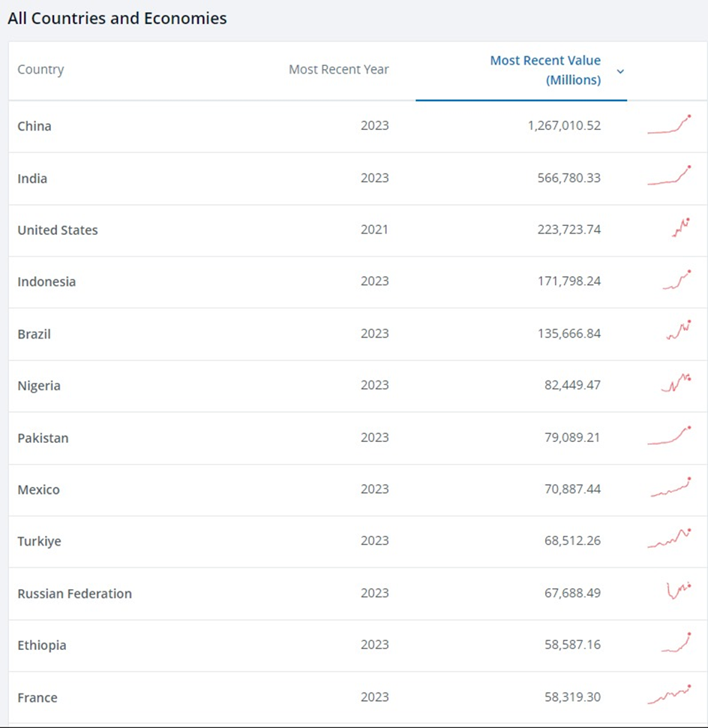Open the Russian Federation country link
Screen dimensions: 708x728
(x=74, y=594)
